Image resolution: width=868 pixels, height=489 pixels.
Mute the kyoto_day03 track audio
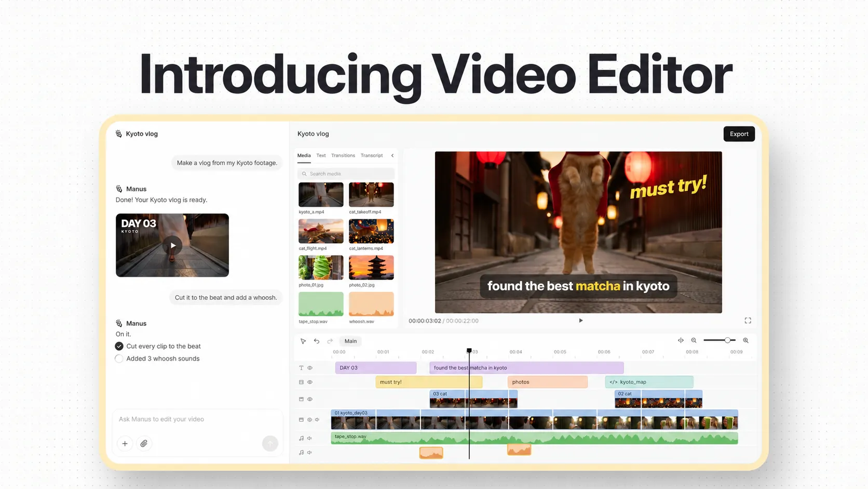point(317,420)
